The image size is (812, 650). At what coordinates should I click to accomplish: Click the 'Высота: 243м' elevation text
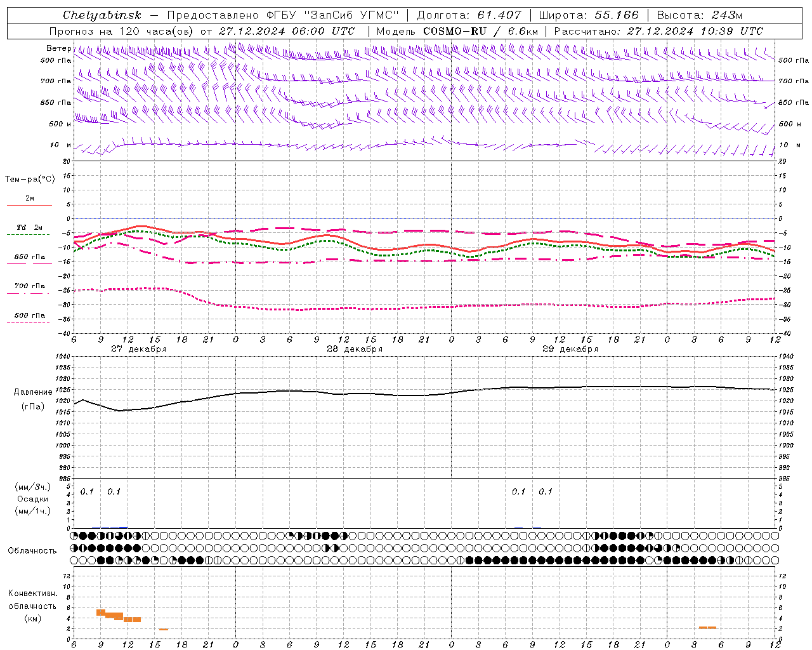click(x=699, y=15)
